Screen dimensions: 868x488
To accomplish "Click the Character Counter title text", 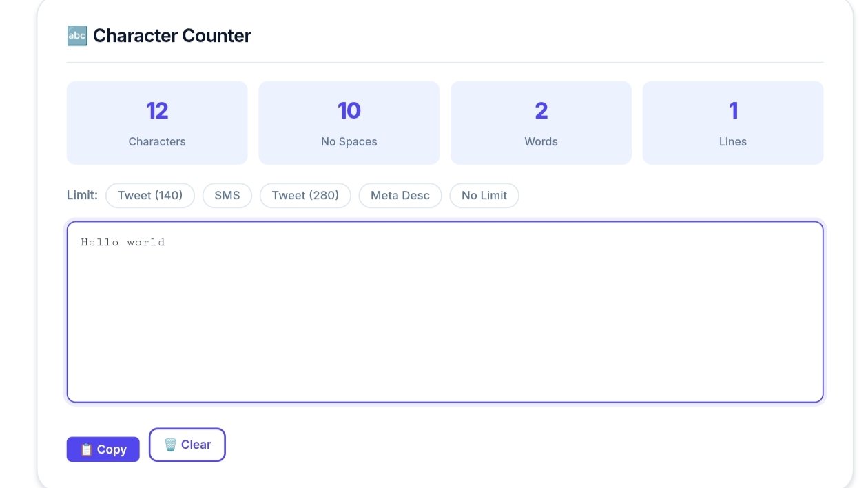I will [x=172, y=35].
